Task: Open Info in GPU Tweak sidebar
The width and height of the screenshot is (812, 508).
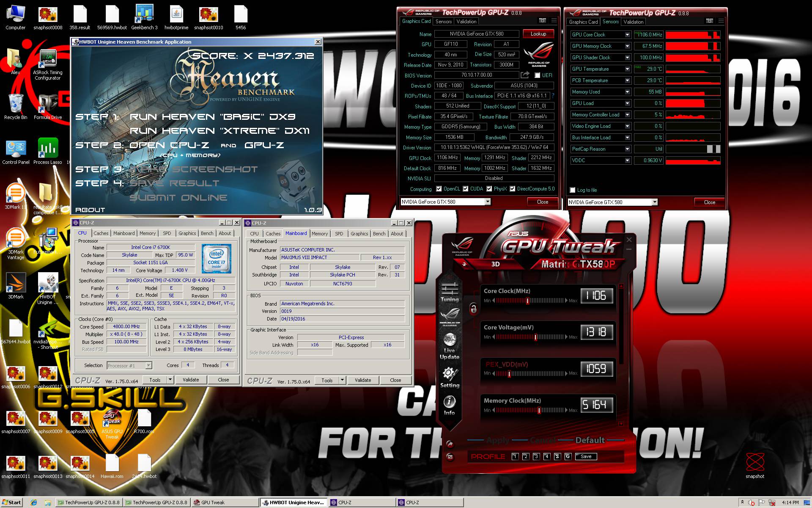Action: [x=450, y=406]
